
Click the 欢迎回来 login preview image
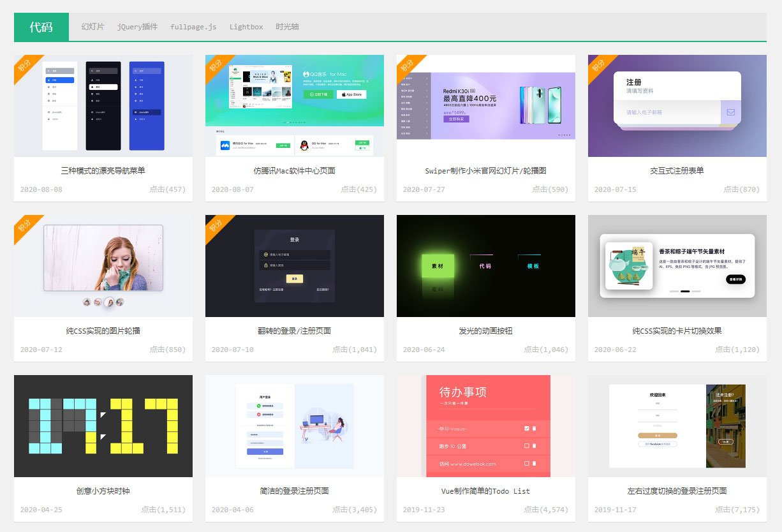[677, 426]
